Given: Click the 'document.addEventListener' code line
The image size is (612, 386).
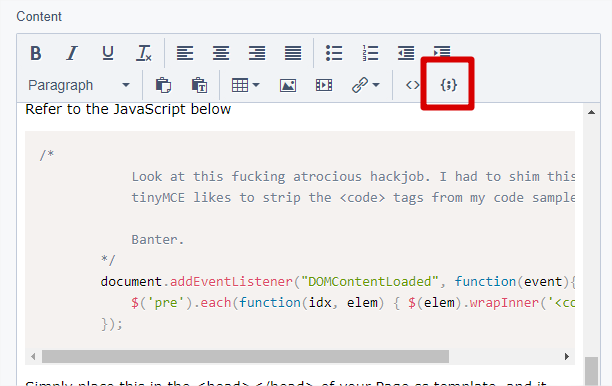Looking at the screenshot, I should [x=338, y=281].
